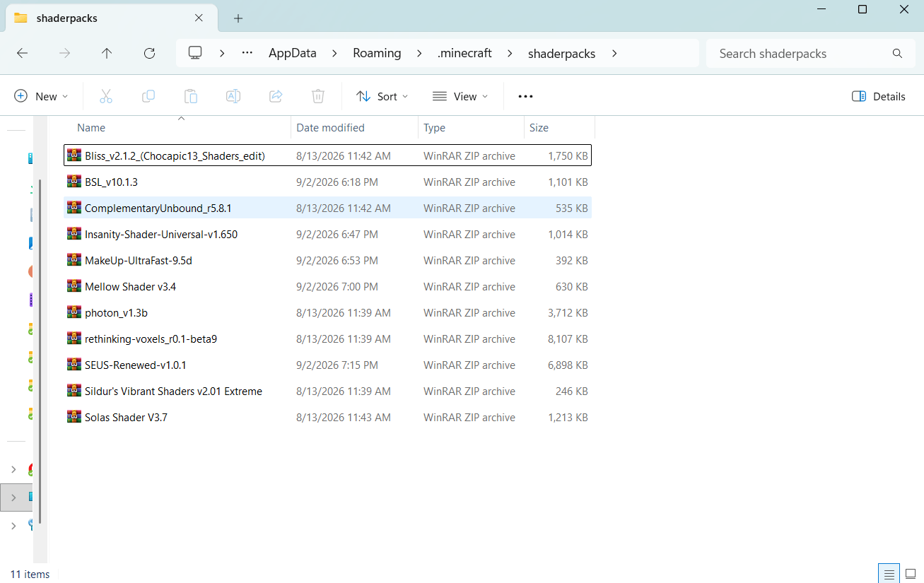Switch to details list view icon
Viewport: 924px width, 583px height.
(889, 574)
